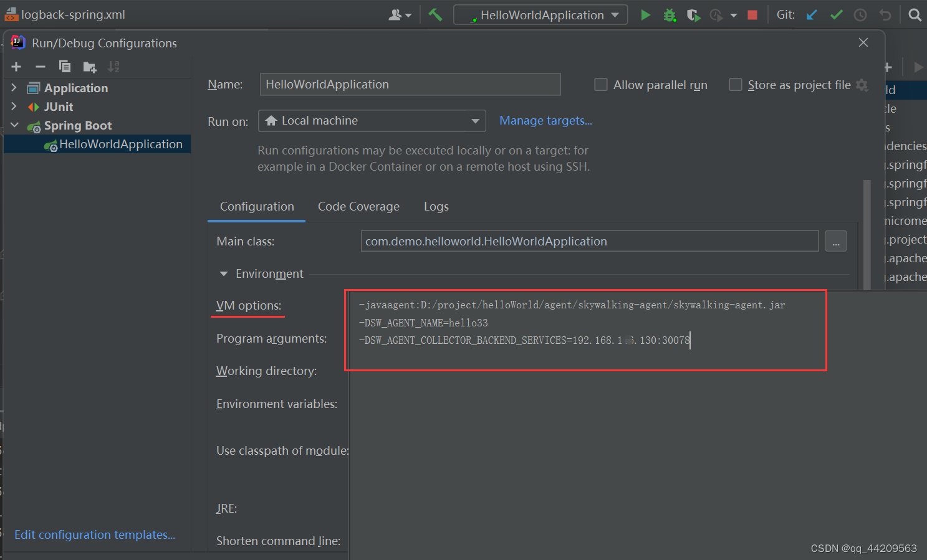Image resolution: width=927 pixels, height=560 pixels.
Task: Click the Use classpath of module label
Action: tap(282, 450)
